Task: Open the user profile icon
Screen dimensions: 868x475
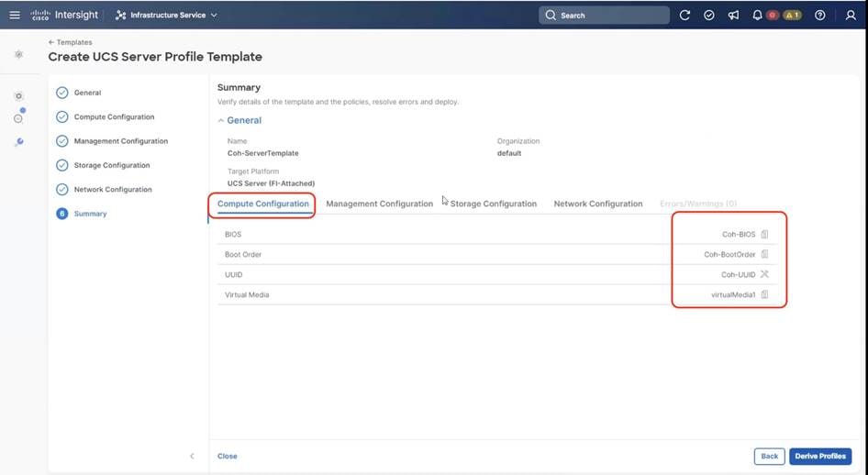Action: [x=851, y=15]
